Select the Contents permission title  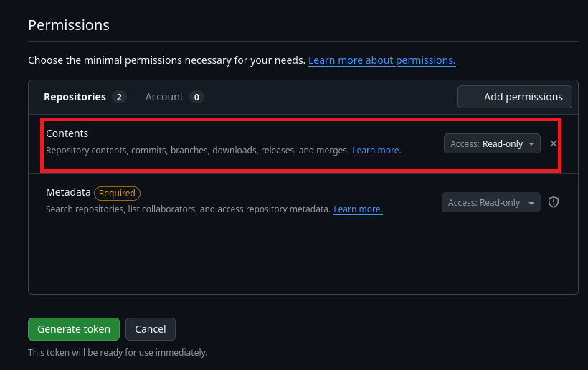click(67, 133)
